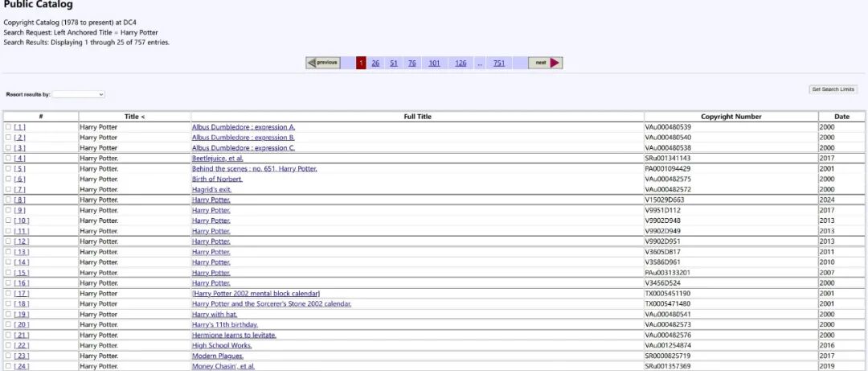Viewport: 868px width, 371px height.
Task: Select copyright number PAu003133201
Action: point(668,273)
